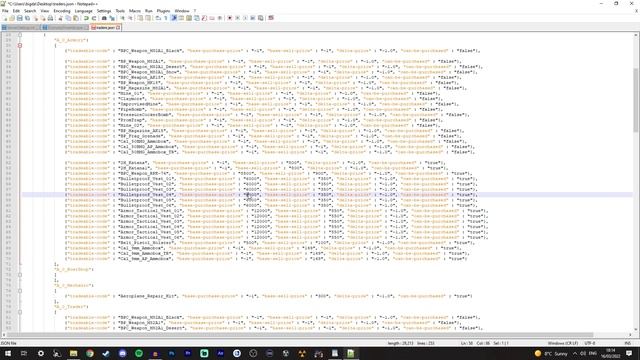Open the notification center icon
640x360 pixels.
(629, 353)
